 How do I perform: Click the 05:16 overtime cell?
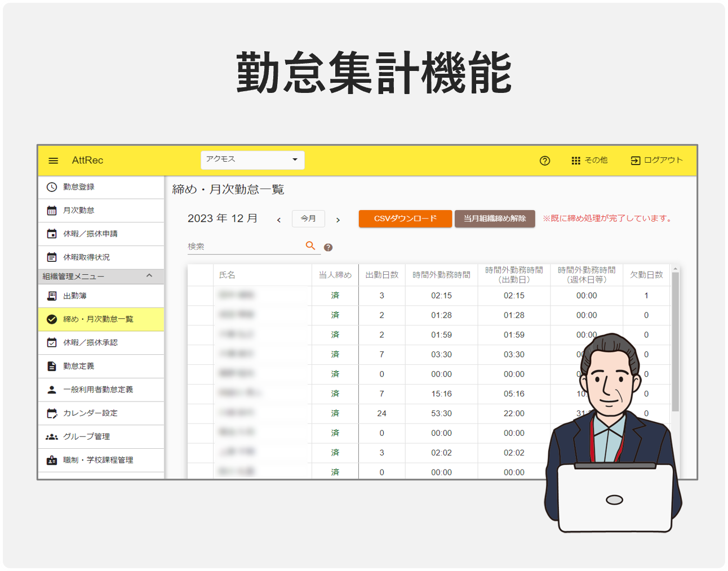(x=514, y=394)
